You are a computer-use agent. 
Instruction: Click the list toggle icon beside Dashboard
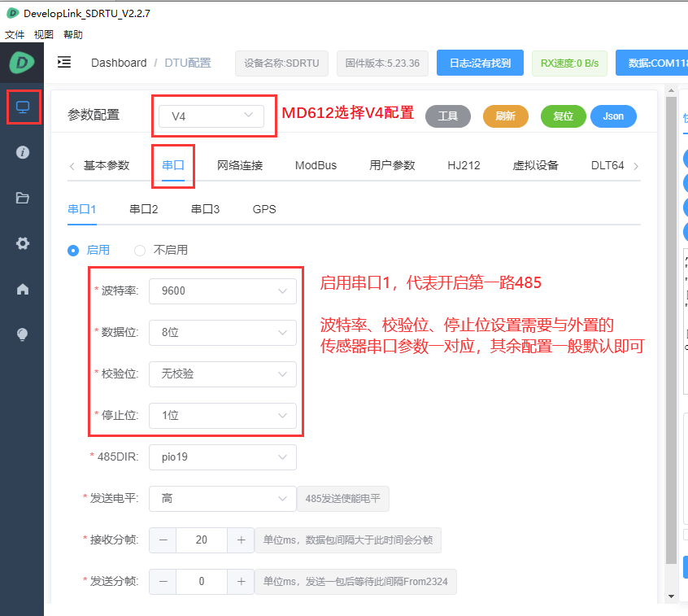click(64, 62)
